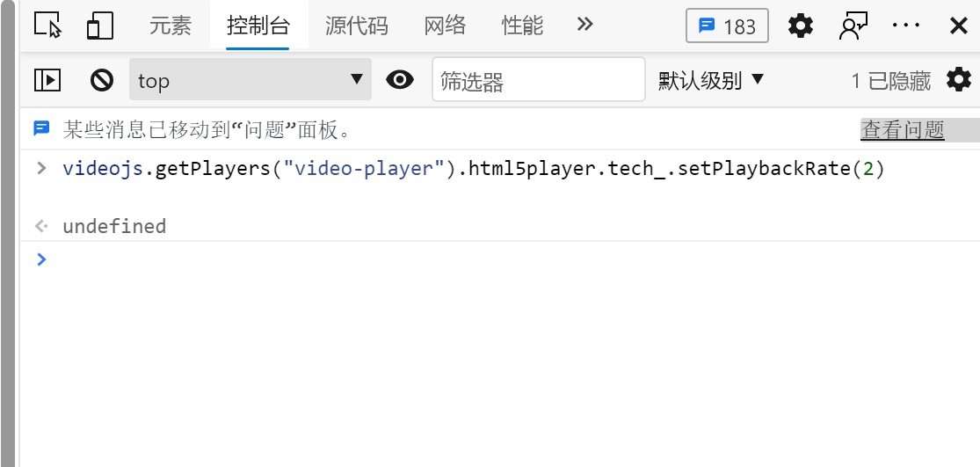Image resolution: width=980 pixels, height=467 pixels.
Task: Open the 默认级别 log level dropdown
Action: coord(711,80)
